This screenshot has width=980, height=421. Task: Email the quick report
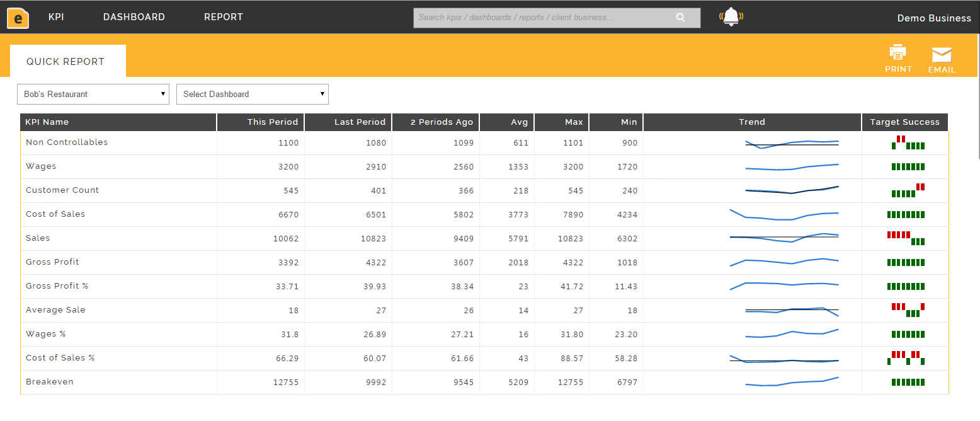point(942,60)
